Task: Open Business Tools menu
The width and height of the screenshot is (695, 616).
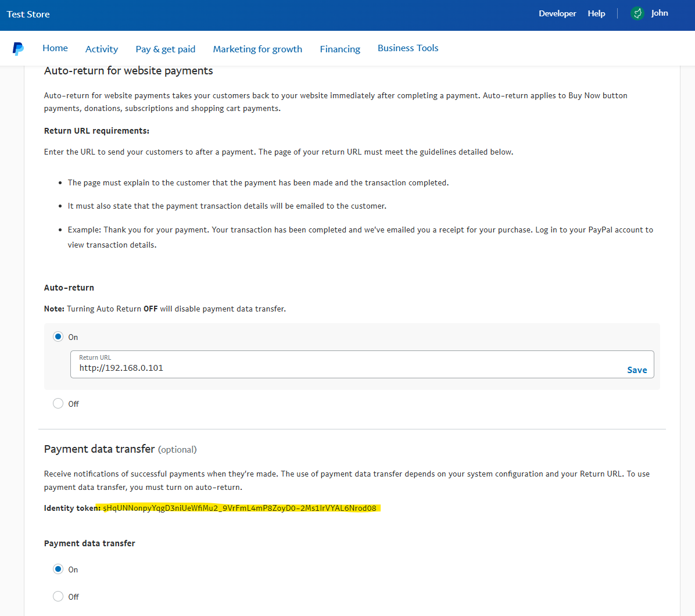Action: [x=408, y=48]
